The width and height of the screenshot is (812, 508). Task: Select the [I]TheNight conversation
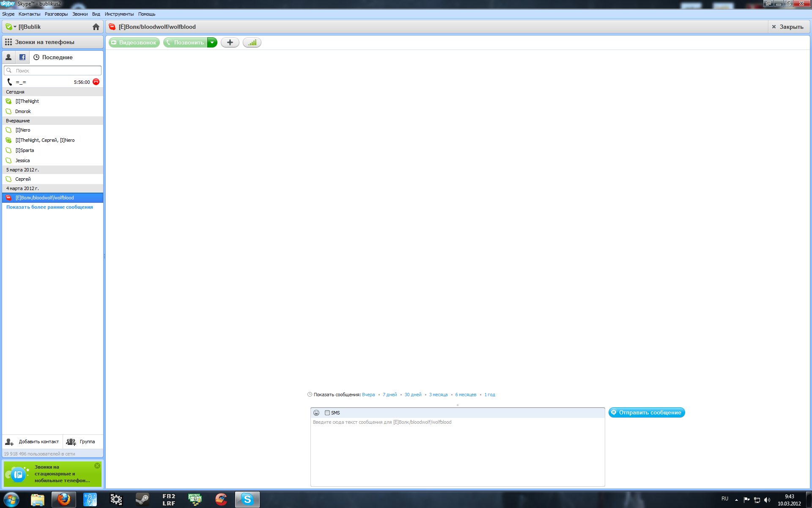pos(27,101)
